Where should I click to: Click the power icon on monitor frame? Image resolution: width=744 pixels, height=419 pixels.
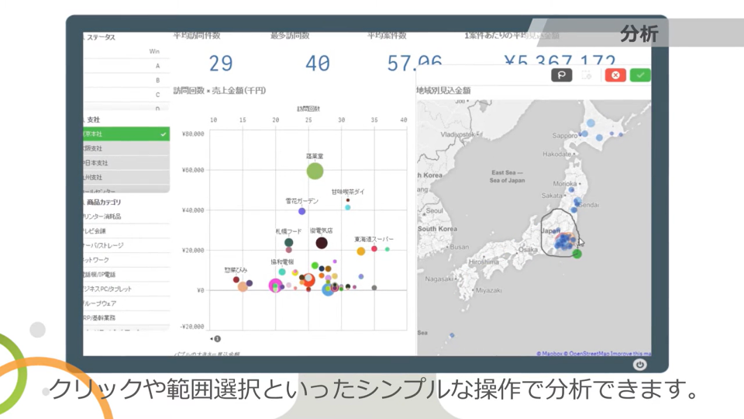(640, 364)
